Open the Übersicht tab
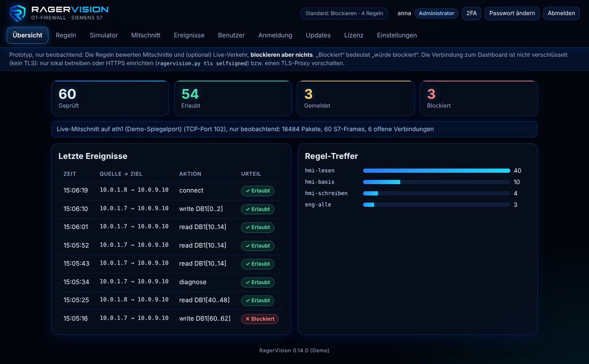The height and width of the screenshot is (364, 589). pos(27,35)
